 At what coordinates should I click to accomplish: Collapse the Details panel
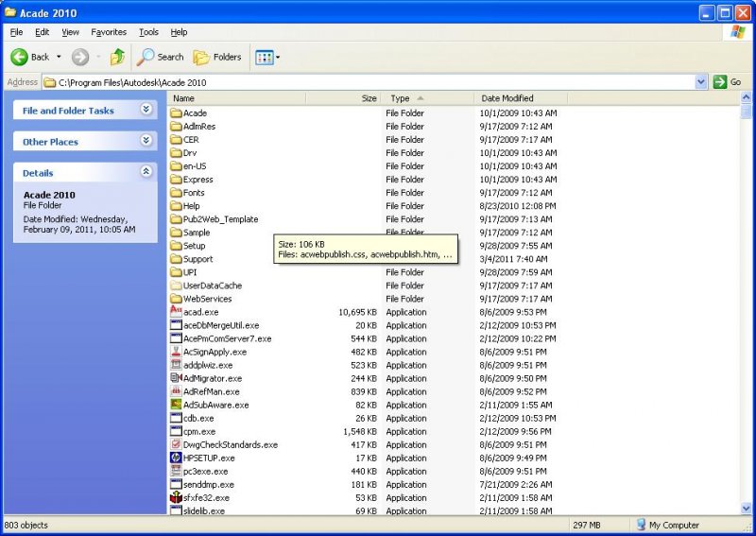146,171
